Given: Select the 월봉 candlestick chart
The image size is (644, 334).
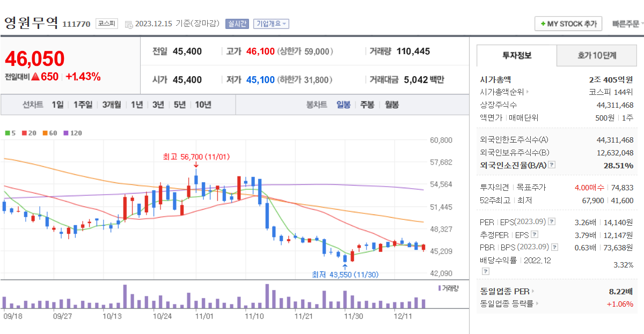Looking at the screenshot, I should point(392,105).
